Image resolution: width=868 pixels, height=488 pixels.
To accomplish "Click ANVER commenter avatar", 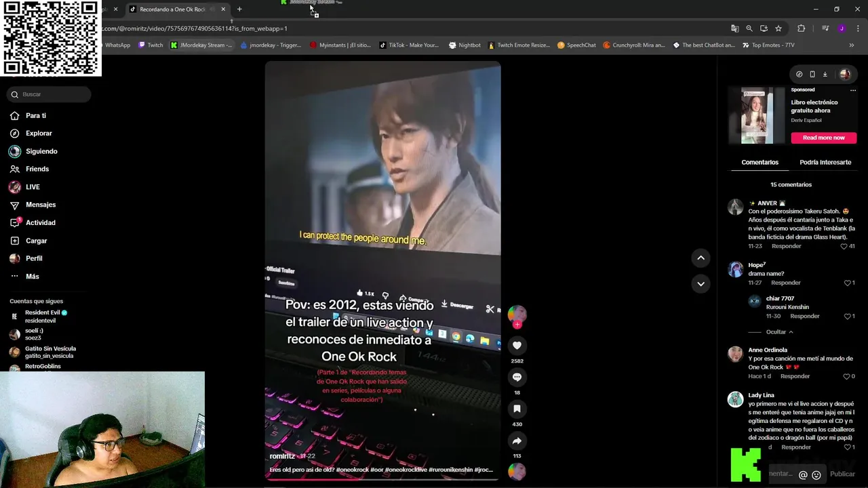I will pyautogui.click(x=735, y=207).
